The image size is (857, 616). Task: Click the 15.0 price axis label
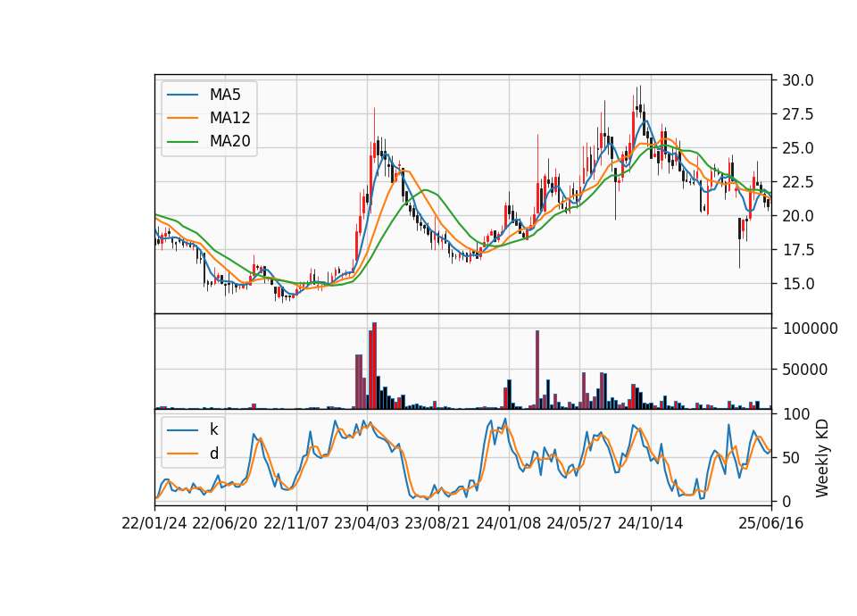tap(797, 284)
